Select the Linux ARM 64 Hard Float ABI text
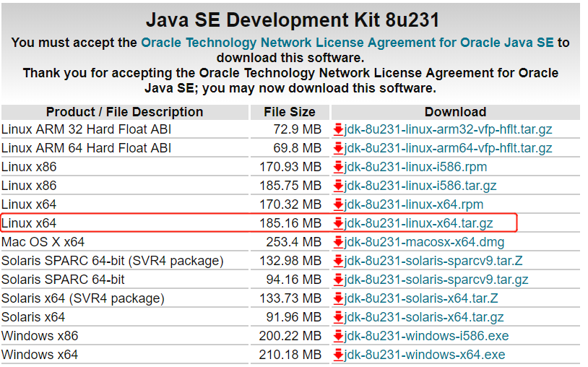The image size is (588, 367). (x=86, y=148)
